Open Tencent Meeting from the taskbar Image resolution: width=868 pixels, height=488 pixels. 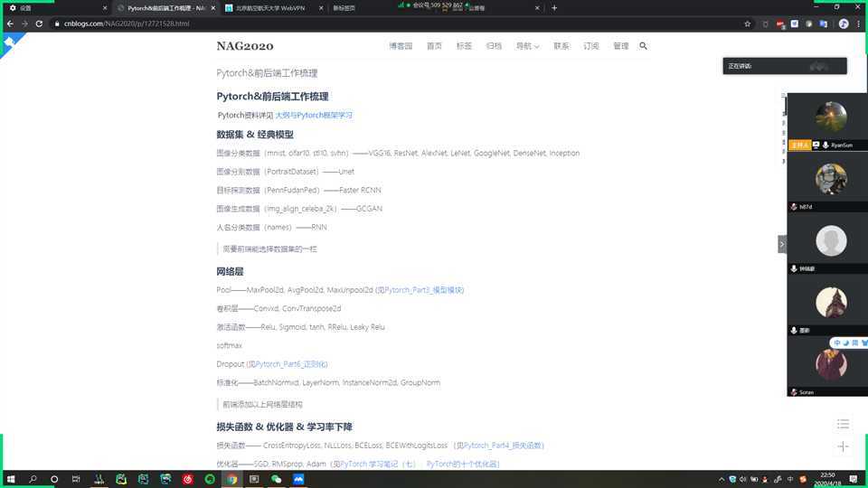pos(298,479)
